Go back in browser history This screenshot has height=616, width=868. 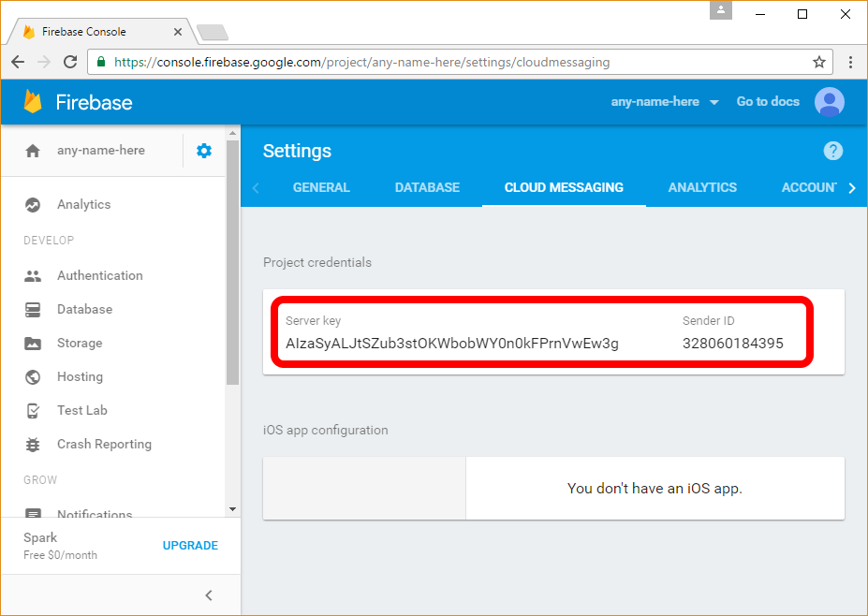18,62
